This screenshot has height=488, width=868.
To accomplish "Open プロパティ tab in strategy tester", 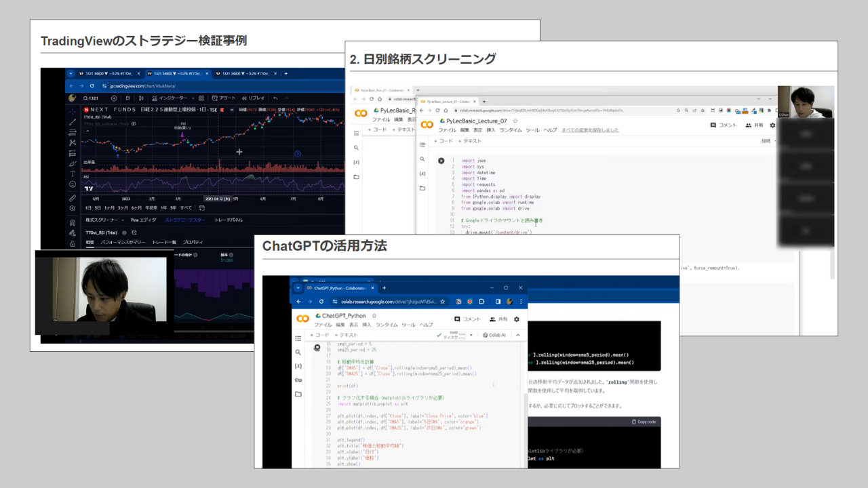I will point(193,243).
